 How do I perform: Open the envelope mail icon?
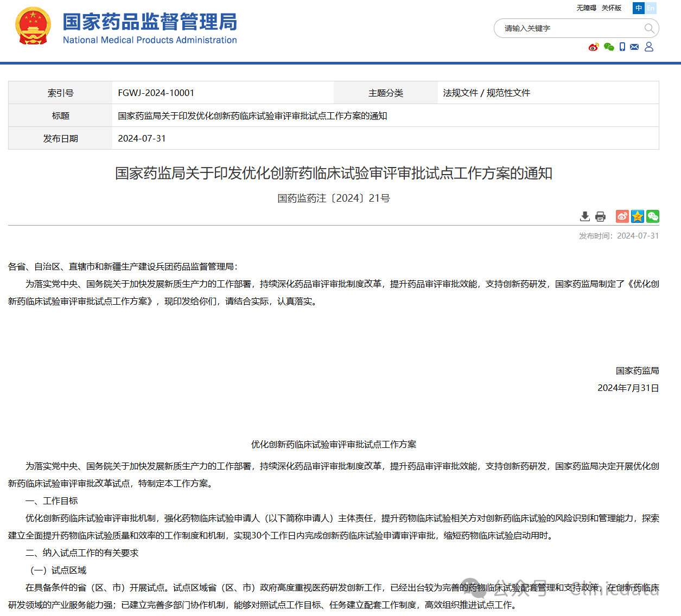click(634, 47)
